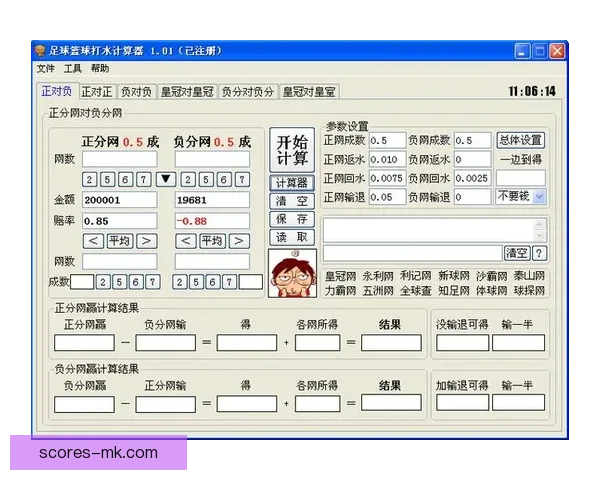Open the 力霸网 link
Viewport: 600px width, 480px height.
340,291
